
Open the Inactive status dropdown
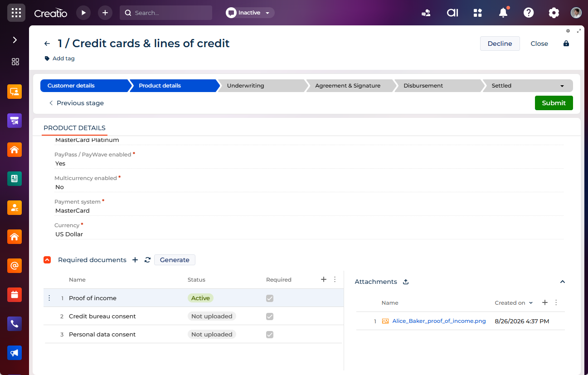click(x=250, y=13)
